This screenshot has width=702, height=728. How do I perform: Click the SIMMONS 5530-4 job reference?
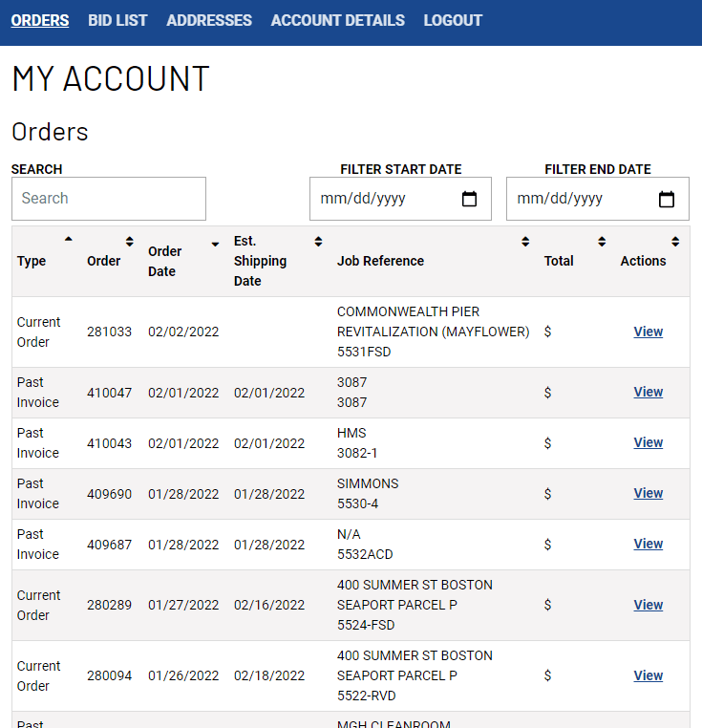[x=368, y=494]
